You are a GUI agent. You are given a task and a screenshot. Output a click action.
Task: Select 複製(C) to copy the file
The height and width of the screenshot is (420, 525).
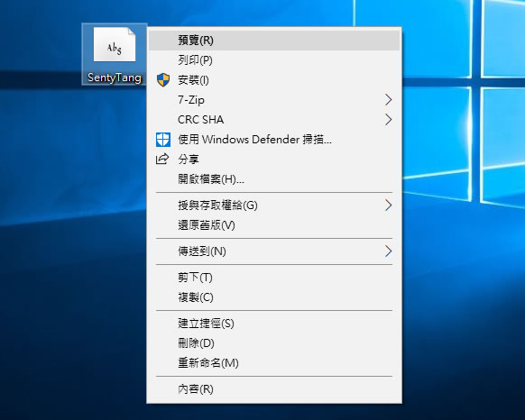pyautogui.click(x=274, y=297)
